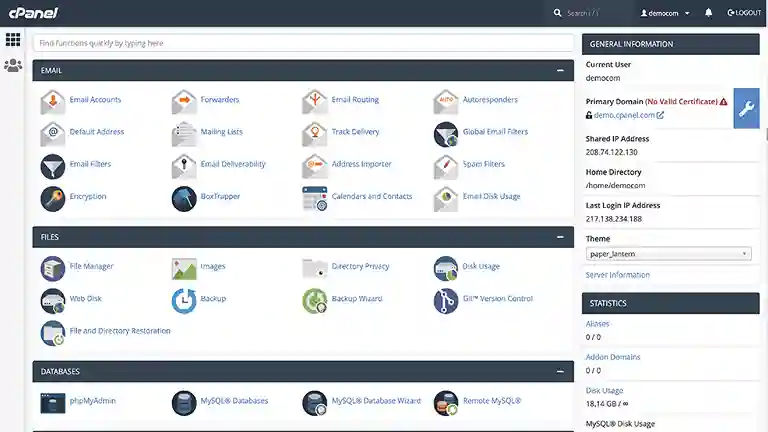Select the last login IP 217.138.234.188
This screenshot has width=768, height=432.
[614, 219]
